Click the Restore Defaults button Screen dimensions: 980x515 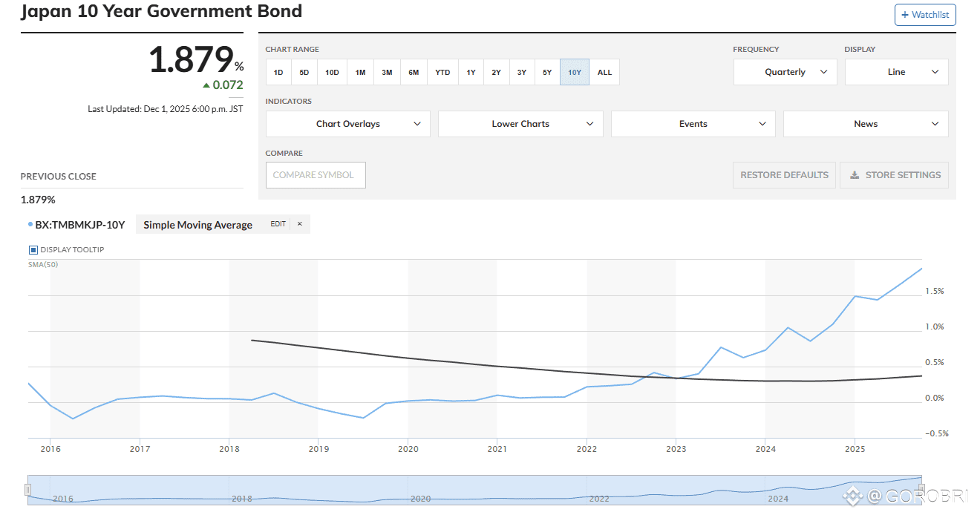[784, 175]
